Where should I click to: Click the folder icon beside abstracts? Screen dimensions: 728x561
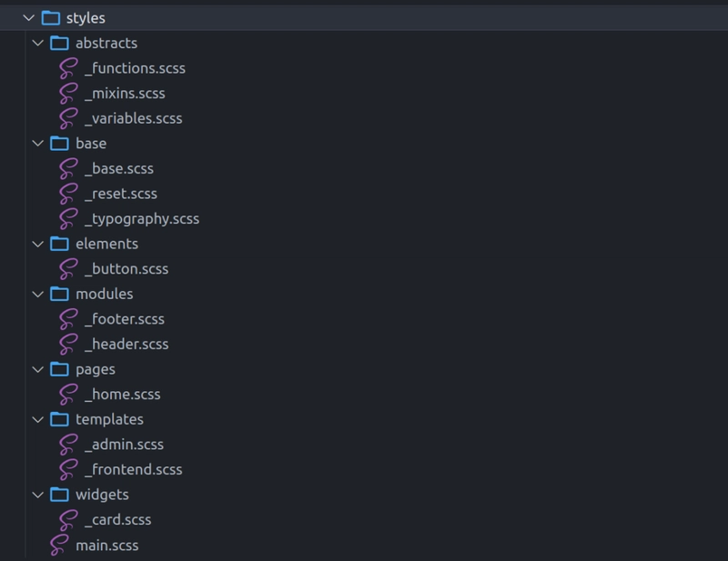pyautogui.click(x=59, y=43)
